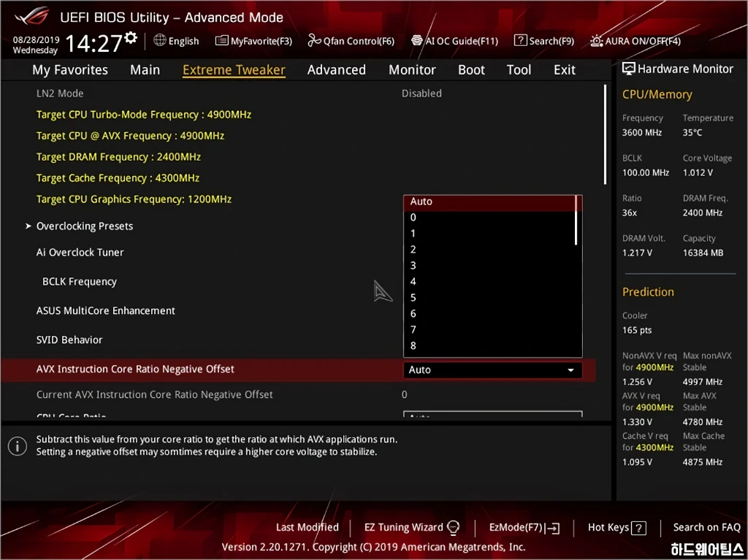
Task: Click 165 pts cooler score
Action: [637, 330]
